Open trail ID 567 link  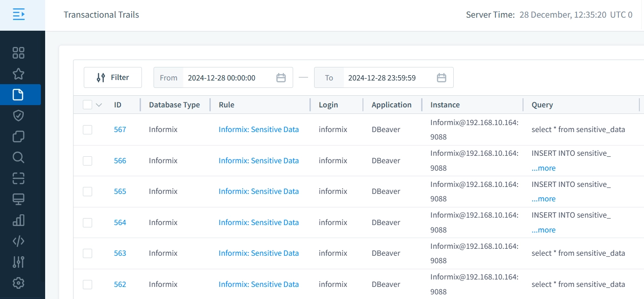pyautogui.click(x=120, y=130)
